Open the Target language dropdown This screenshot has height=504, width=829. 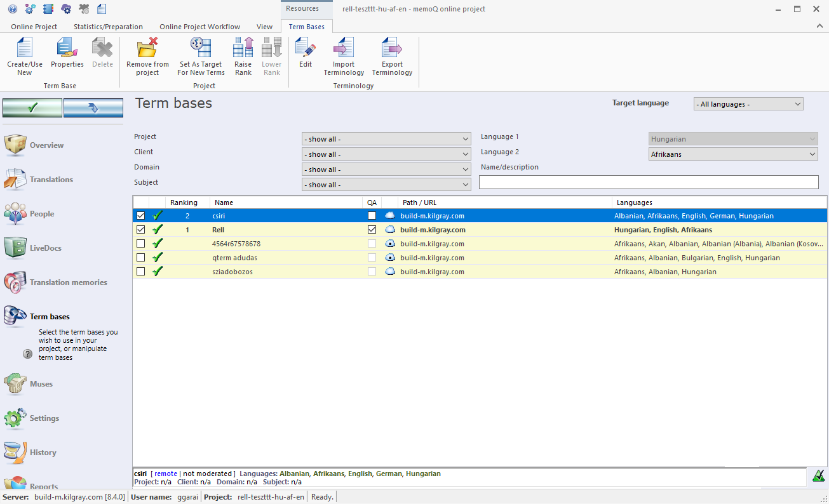tap(748, 103)
